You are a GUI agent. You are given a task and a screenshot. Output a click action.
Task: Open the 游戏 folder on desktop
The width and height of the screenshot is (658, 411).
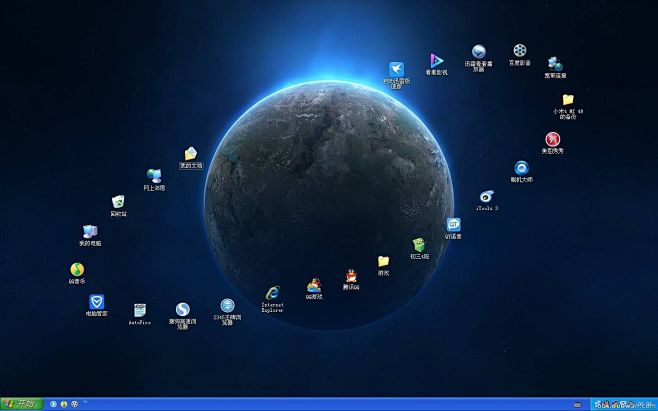[x=383, y=262]
